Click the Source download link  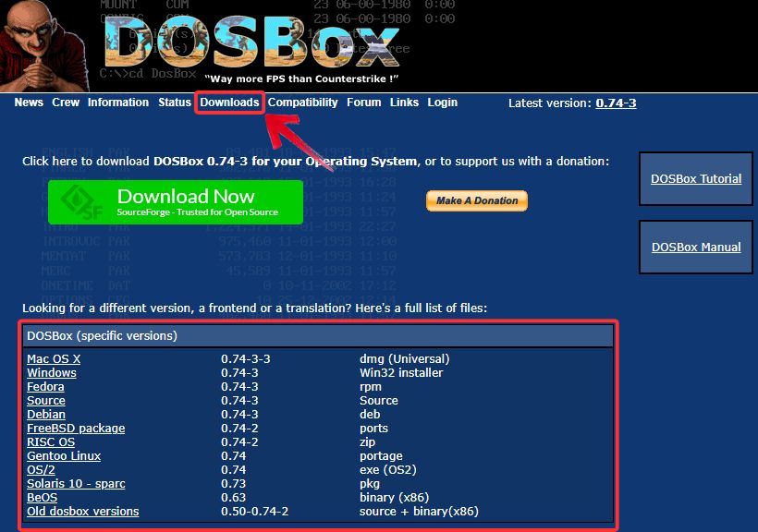point(46,401)
